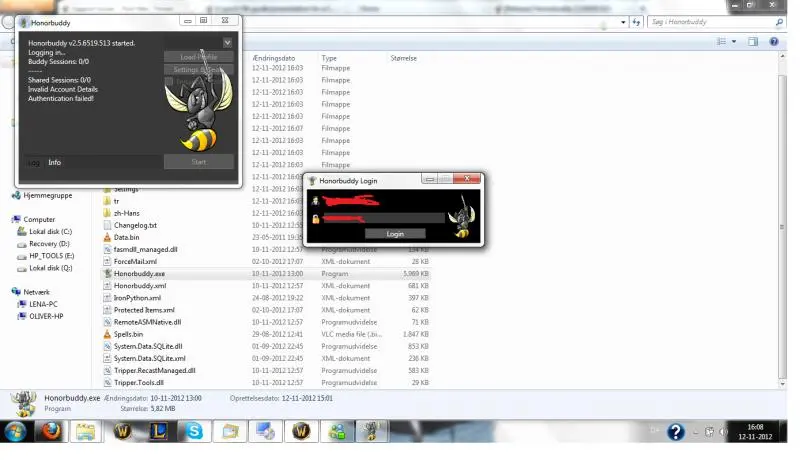The image size is (800, 460).
Task: Select Lokal disk (Q:) in the navigation pane
Action: tap(51, 268)
